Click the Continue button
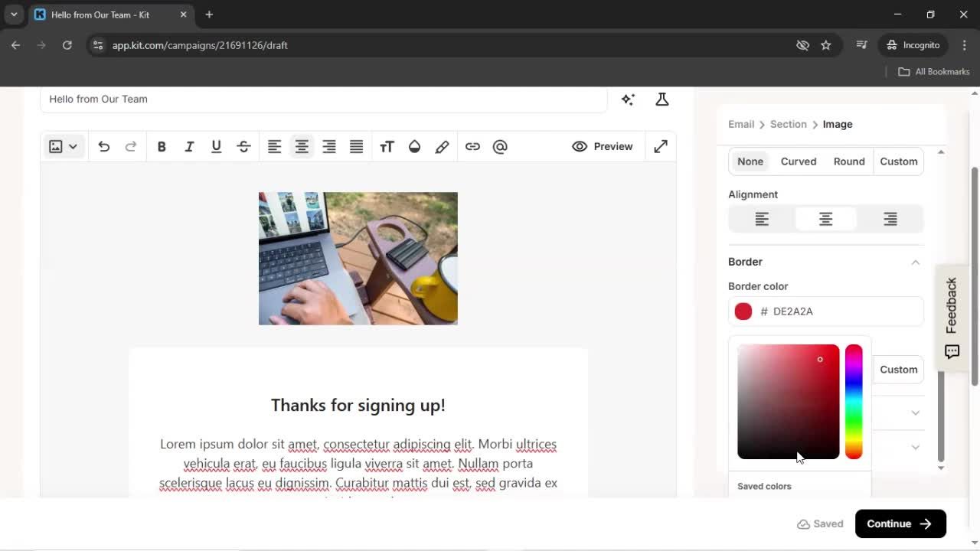 (900, 523)
